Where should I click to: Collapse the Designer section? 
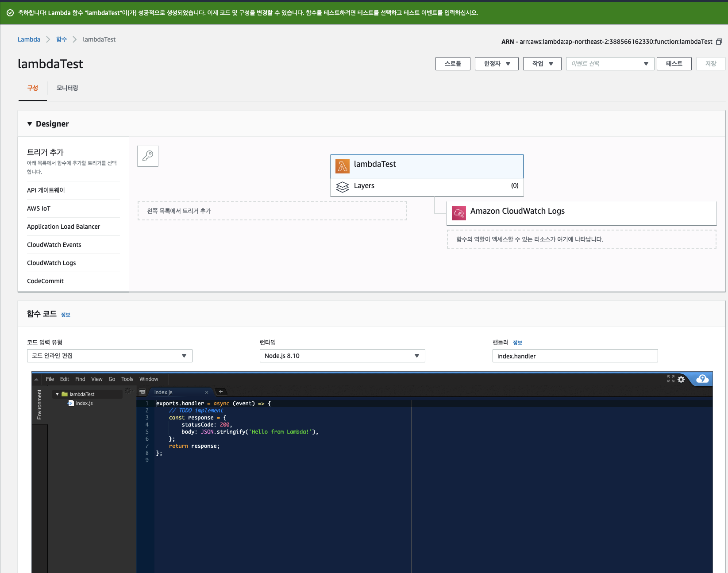point(30,124)
